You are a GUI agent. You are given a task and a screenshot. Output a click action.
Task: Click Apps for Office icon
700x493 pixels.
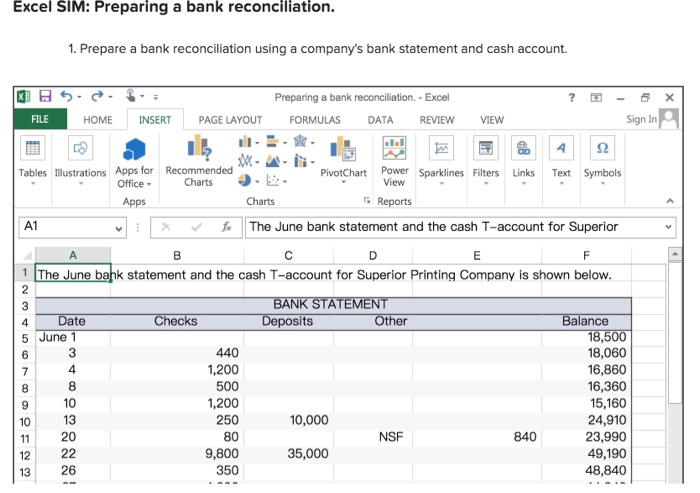[x=134, y=149]
